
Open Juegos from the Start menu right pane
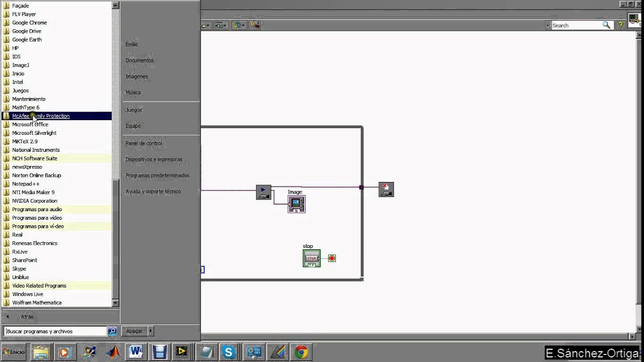coord(133,110)
